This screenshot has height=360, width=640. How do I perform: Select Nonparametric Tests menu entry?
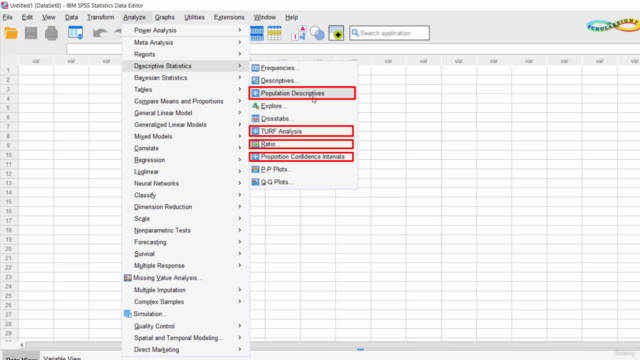pos(186,230)
